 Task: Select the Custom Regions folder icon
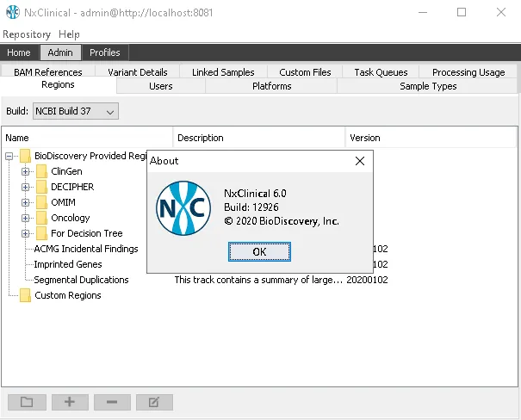(25, 295)
